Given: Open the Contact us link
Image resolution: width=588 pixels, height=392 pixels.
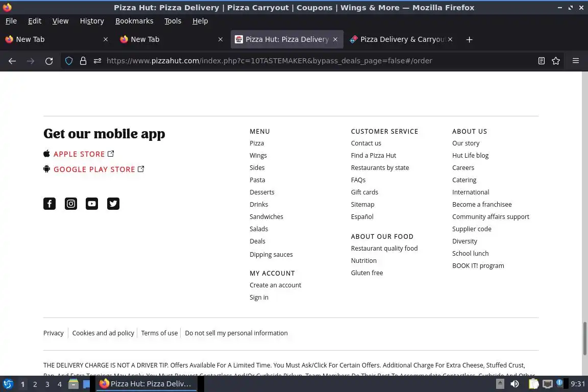Looking at the screenshot, I should (366, 143).
